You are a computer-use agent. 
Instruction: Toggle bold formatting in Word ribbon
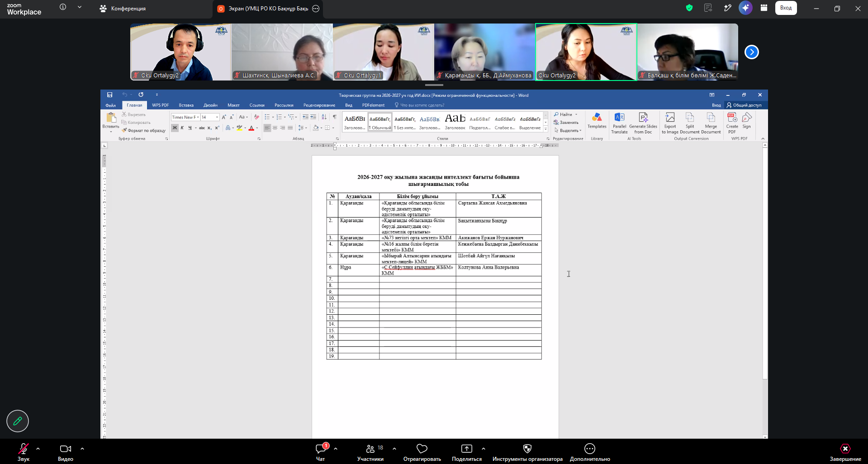(175, 128)
